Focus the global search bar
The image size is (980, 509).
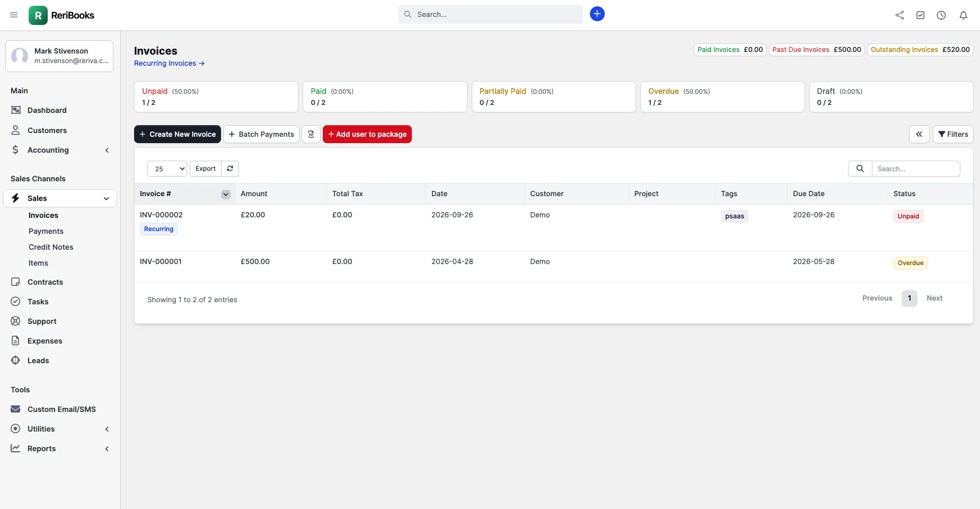pyautogui.click(x=490, y=14)
